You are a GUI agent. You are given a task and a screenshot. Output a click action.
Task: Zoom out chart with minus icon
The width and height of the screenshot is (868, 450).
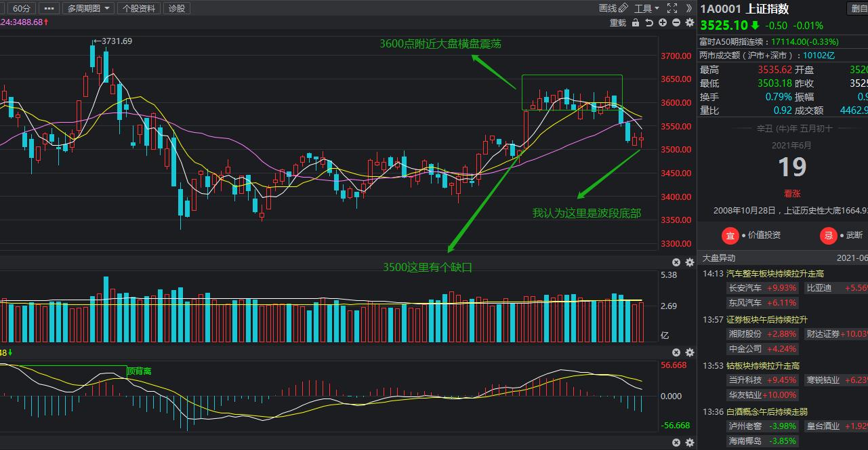[676, 22]
